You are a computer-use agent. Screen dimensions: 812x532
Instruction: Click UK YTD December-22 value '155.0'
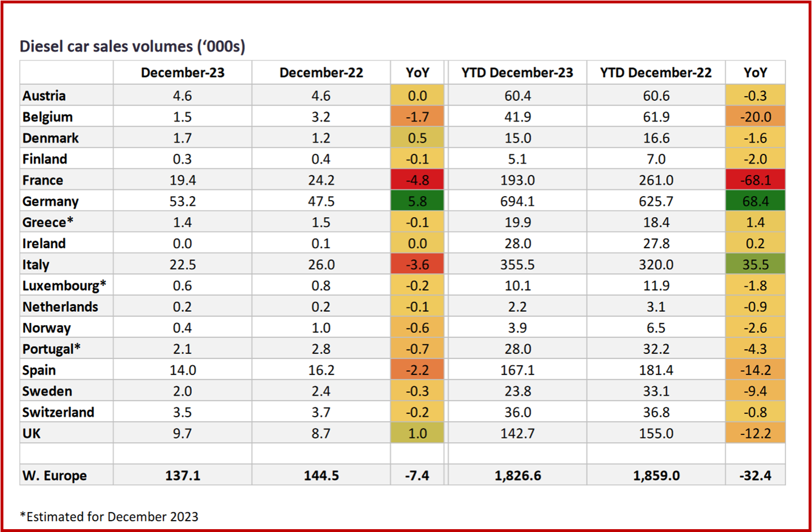tap(656, 434)
